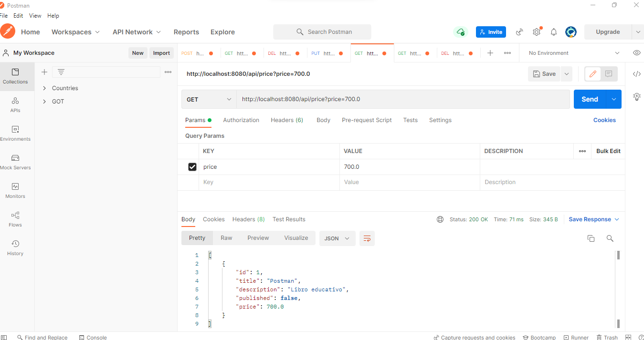Click the Import button

click(161, 53)
